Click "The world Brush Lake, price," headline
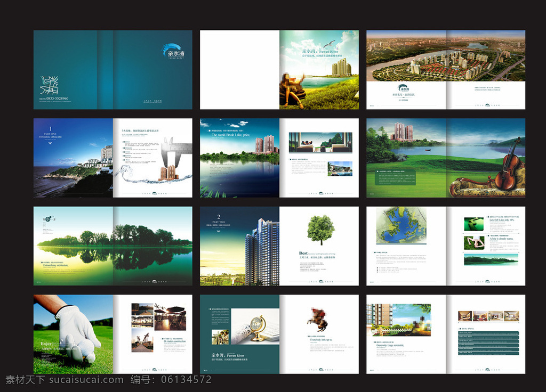 [x=231, y=135]
